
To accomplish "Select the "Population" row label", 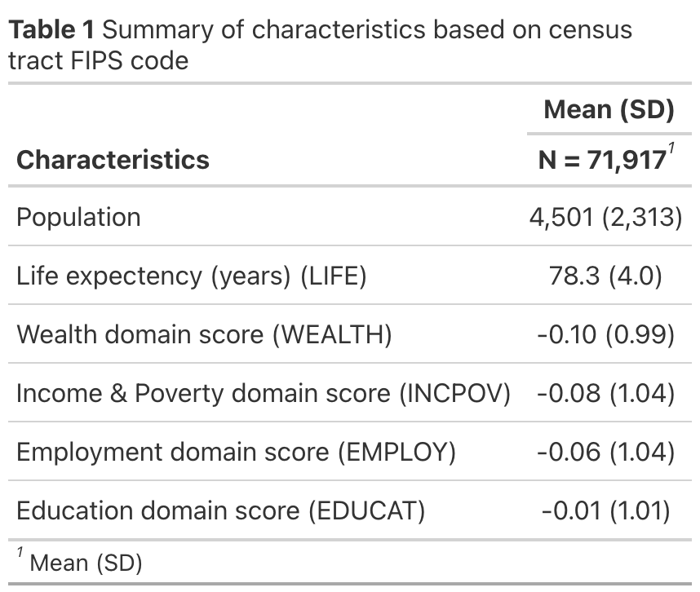I will point(78,217).
